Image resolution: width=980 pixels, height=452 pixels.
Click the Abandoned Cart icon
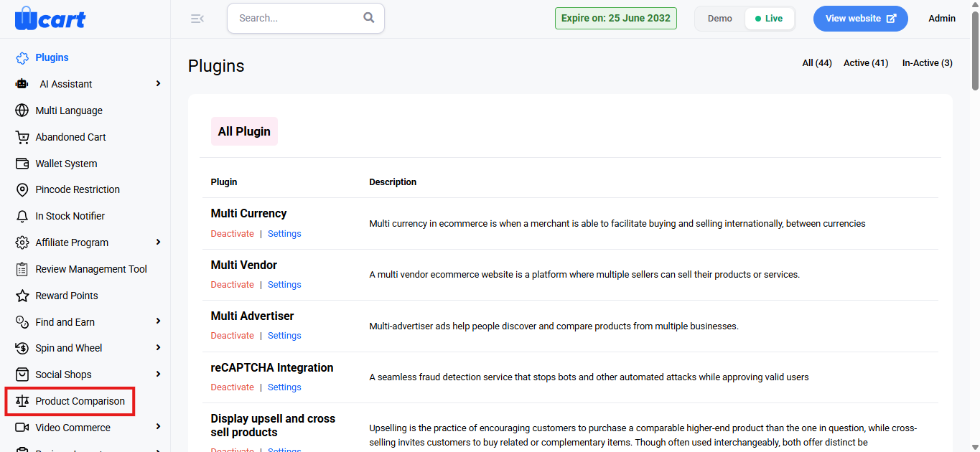pyautogui.click(x=22, y=137)
